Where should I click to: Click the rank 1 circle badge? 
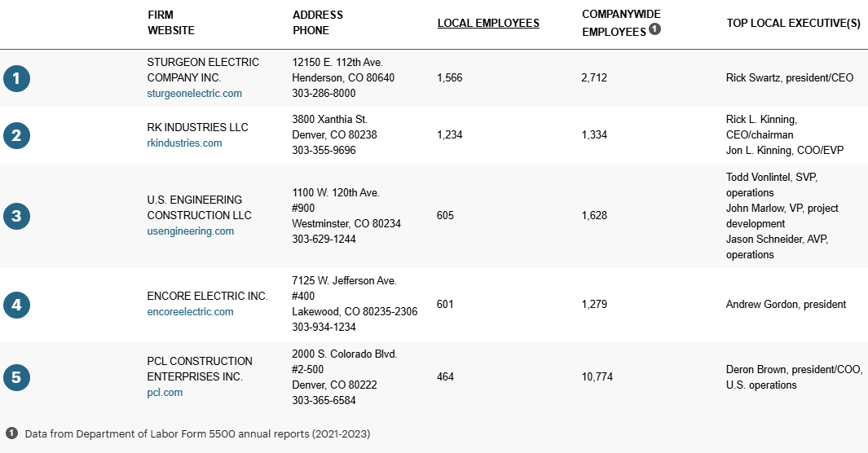(x=16, y=78)
